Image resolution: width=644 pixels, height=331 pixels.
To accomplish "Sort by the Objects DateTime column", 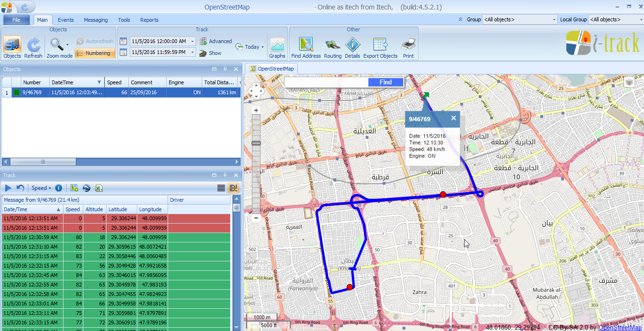I will pyautogui.click(x=76, y=82).
